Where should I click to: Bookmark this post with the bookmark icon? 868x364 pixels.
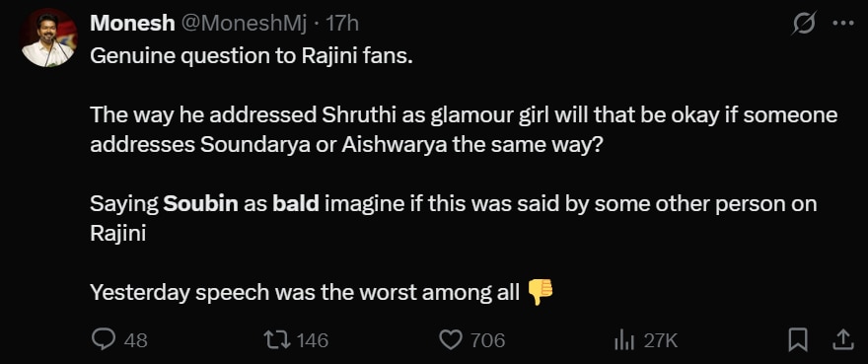tap(798, 339)
